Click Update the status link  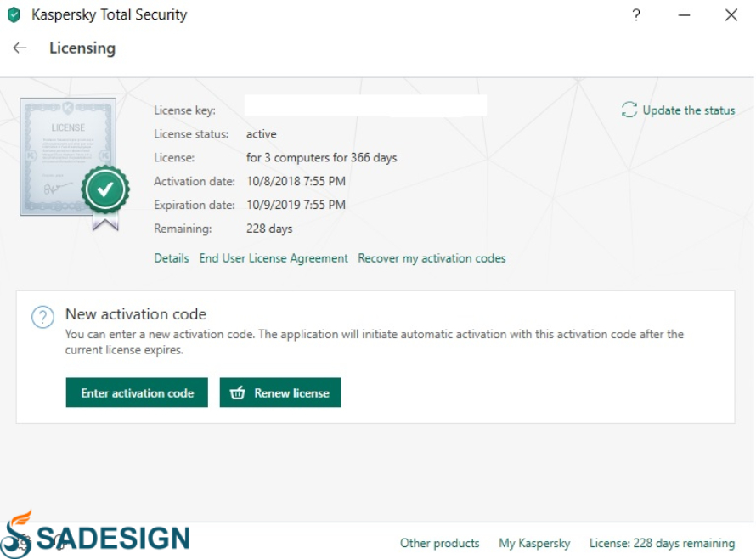[x=689, y=110]
